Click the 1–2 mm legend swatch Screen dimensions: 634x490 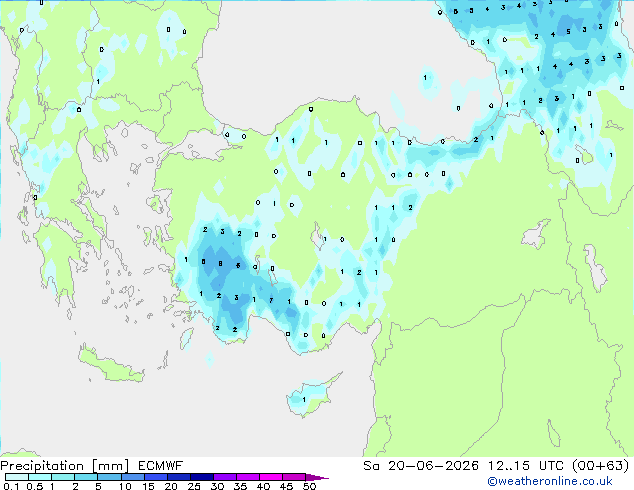(63, 477)
